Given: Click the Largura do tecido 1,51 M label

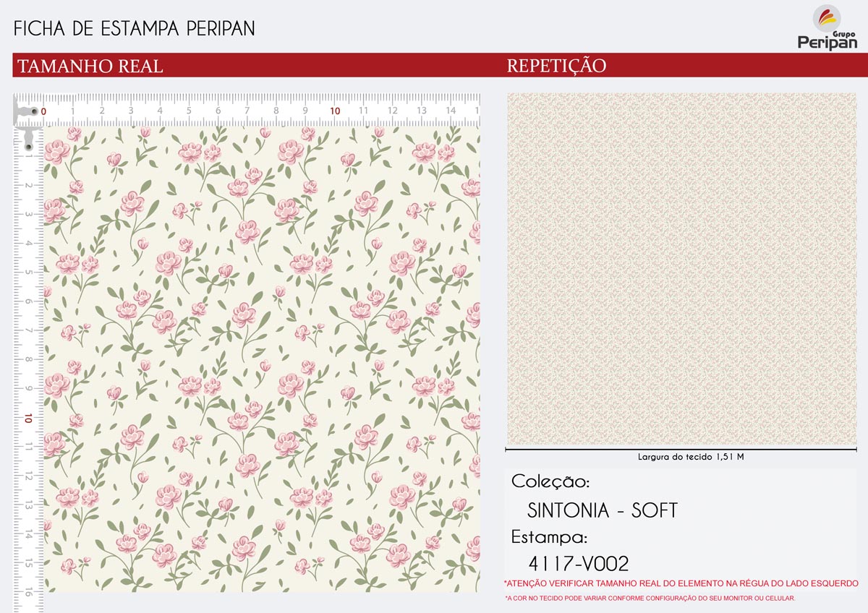Looking at the screenshot, I should click(691, 457).
